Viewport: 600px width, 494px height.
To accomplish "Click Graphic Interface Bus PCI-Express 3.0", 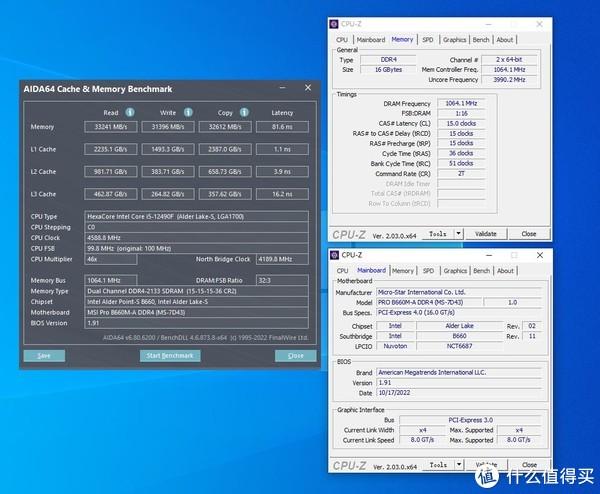I will coord(470,420).
